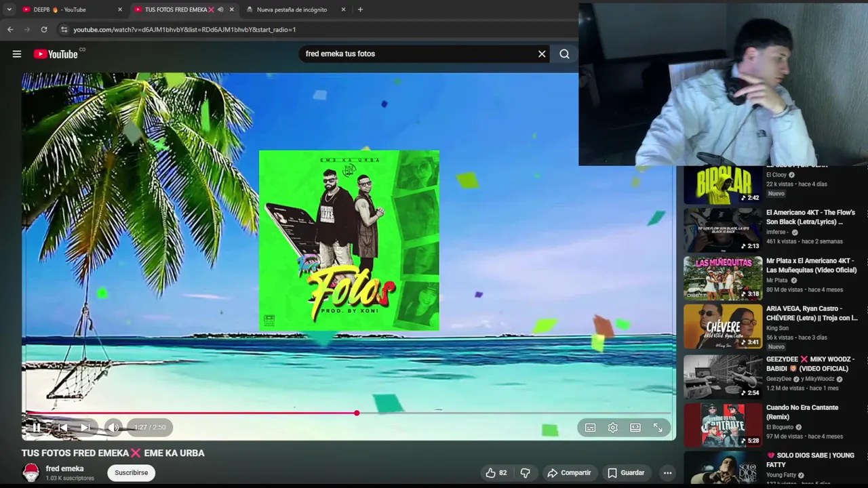Open Cuando No Era Cantante thumbnail
Viewport: 868px width, 488px height.
tap(723, 425)
